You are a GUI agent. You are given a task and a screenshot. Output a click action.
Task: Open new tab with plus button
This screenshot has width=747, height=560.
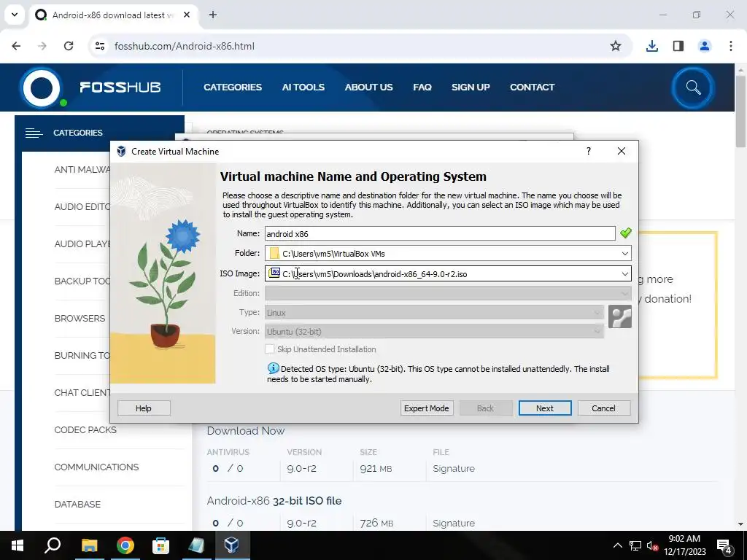point(213,15)
